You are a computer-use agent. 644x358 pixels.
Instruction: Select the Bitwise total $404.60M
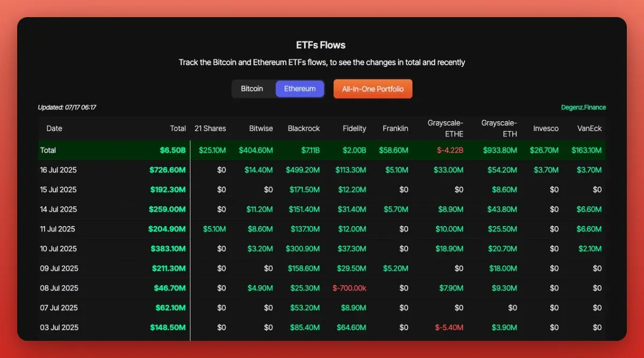pos(256,150)
